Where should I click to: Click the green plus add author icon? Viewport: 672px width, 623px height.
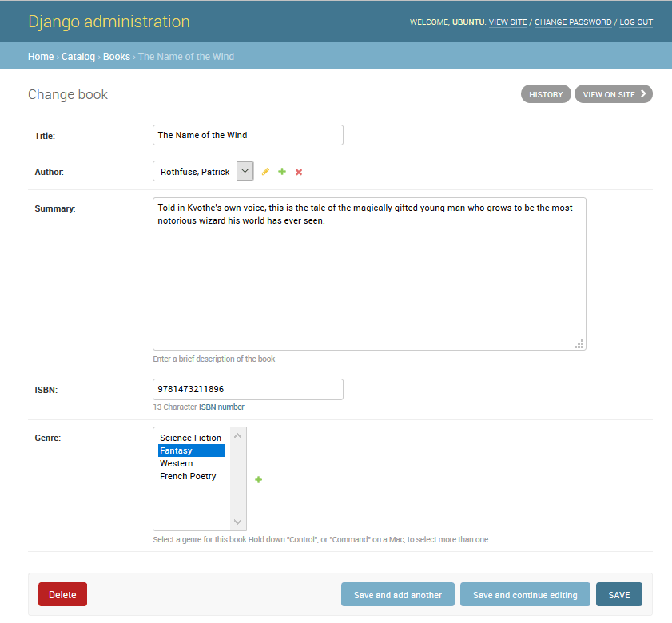[282, 172]
